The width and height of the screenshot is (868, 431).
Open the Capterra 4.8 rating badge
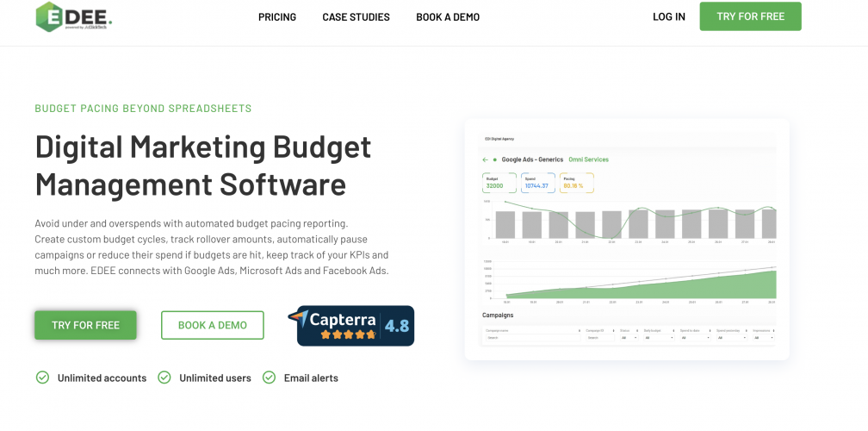pyautogui.click(x=351, y=326)
